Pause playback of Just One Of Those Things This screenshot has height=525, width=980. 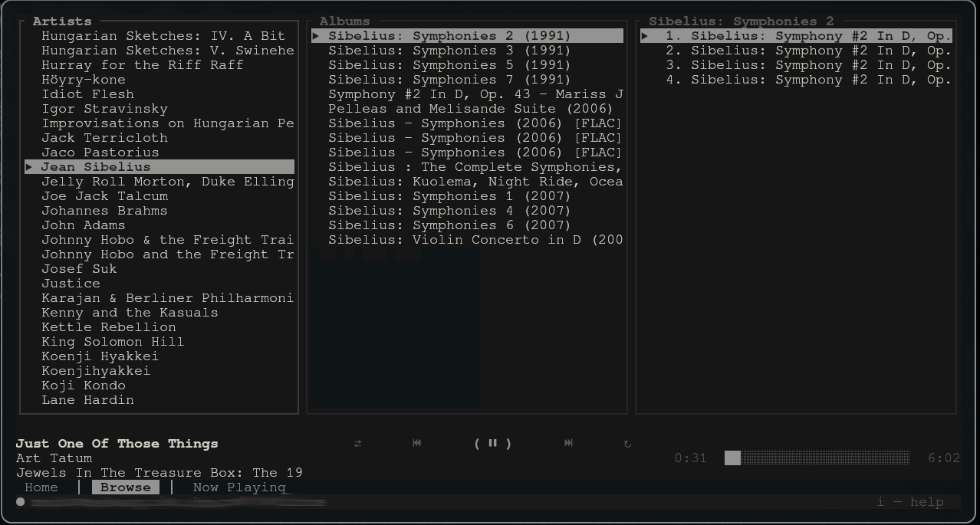tap(492, 443)
